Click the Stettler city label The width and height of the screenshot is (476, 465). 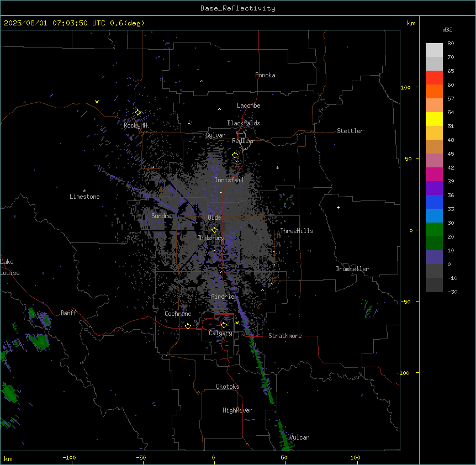pyautogui.click(x=350, y=131)
